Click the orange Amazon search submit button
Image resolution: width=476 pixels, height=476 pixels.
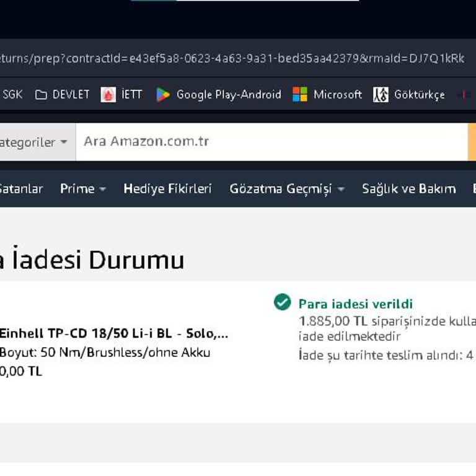(472, 142)
